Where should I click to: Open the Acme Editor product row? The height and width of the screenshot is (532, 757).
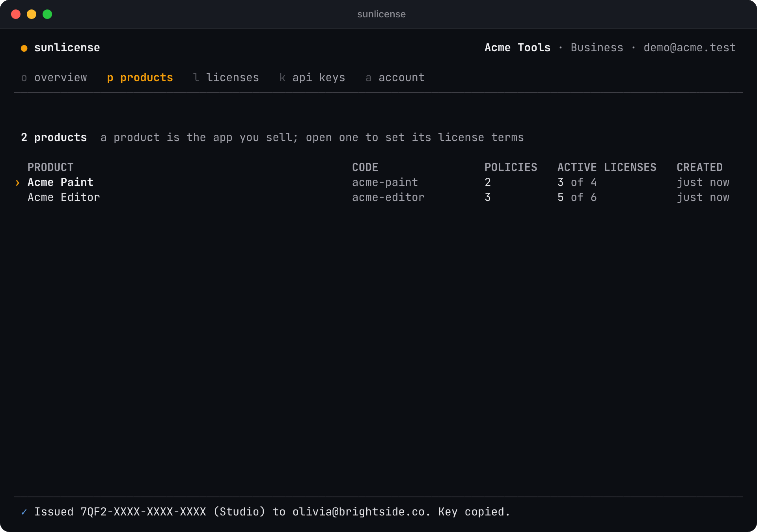pos(378,197)
